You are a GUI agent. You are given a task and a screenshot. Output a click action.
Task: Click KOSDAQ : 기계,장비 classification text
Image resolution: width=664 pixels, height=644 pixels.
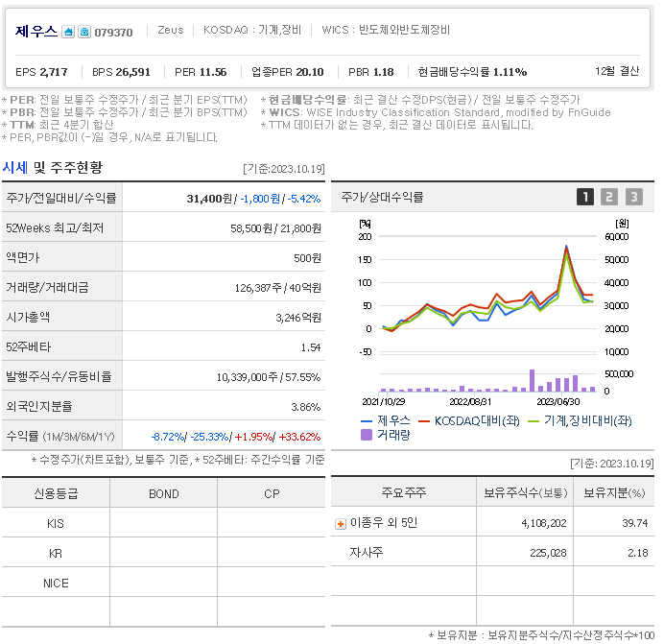[252, 30]
